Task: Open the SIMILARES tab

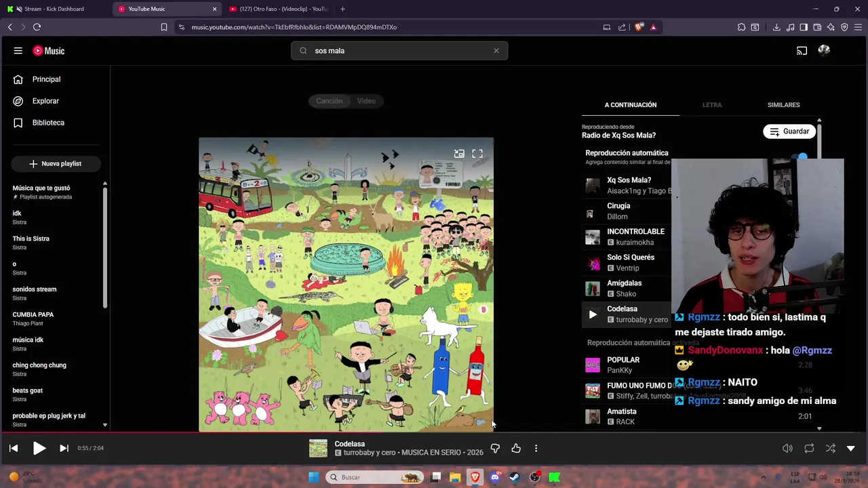Action: pos(783,105)
